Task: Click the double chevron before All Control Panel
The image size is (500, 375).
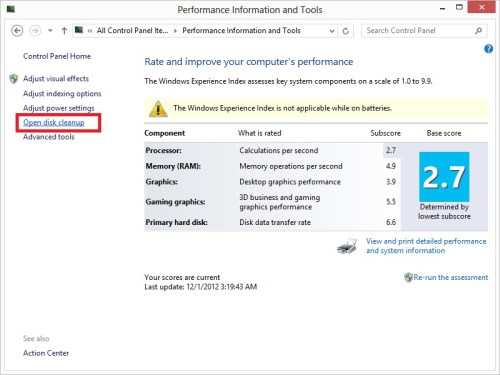Action: coord(90,31)
